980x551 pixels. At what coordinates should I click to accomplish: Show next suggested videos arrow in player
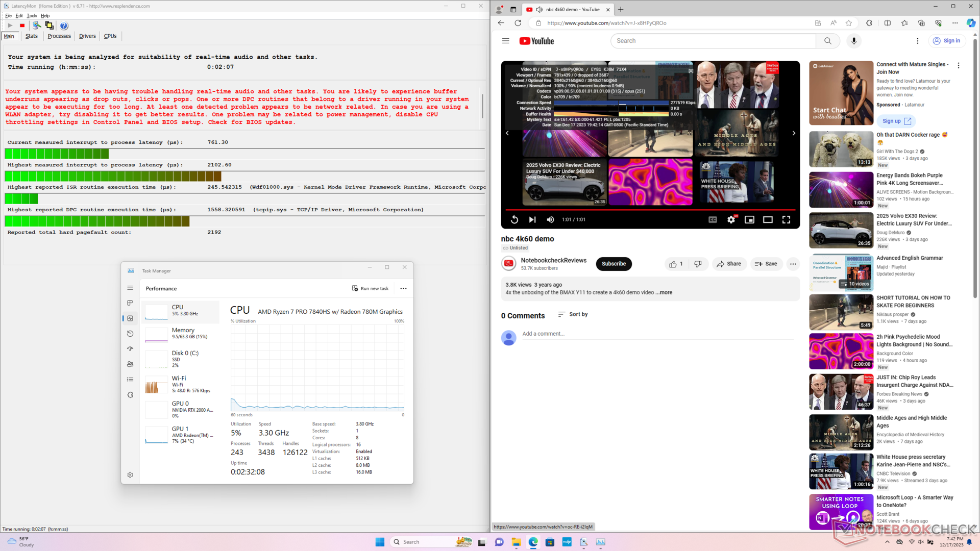(793, 133)
